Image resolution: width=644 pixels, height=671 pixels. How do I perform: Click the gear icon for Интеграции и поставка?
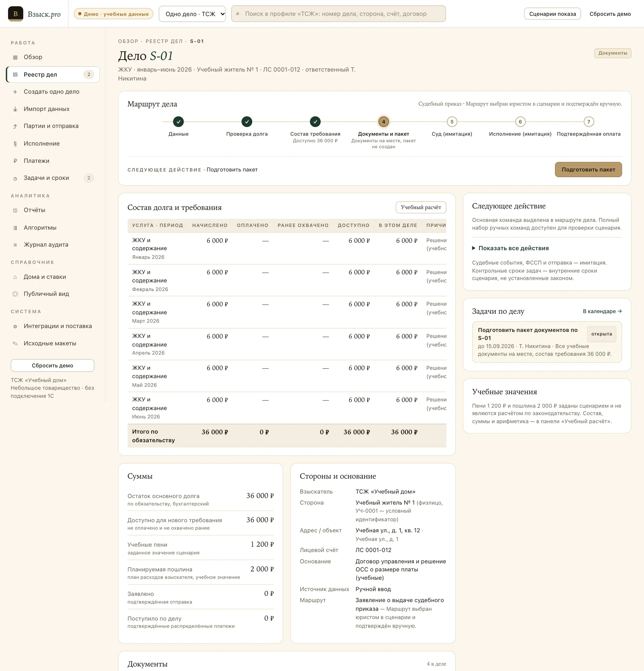click(15, 326)
